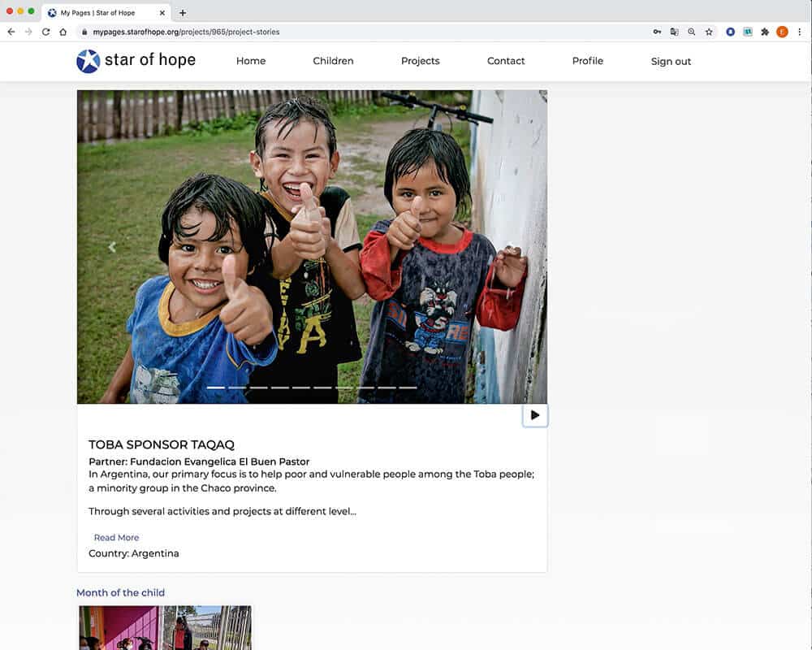The height and width of the screenshot is (650, 812).
Task: Navigate to Projects
Action: pos(420,61)
